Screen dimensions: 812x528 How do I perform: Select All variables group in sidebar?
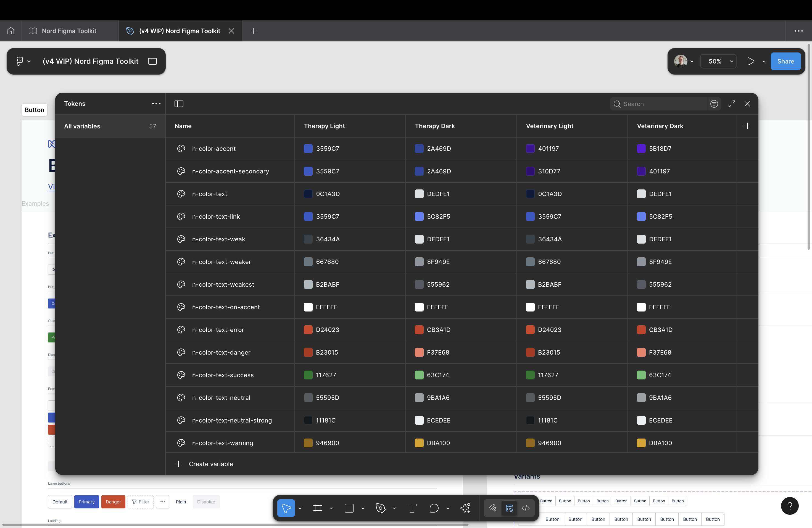click(x=110, y=126)
